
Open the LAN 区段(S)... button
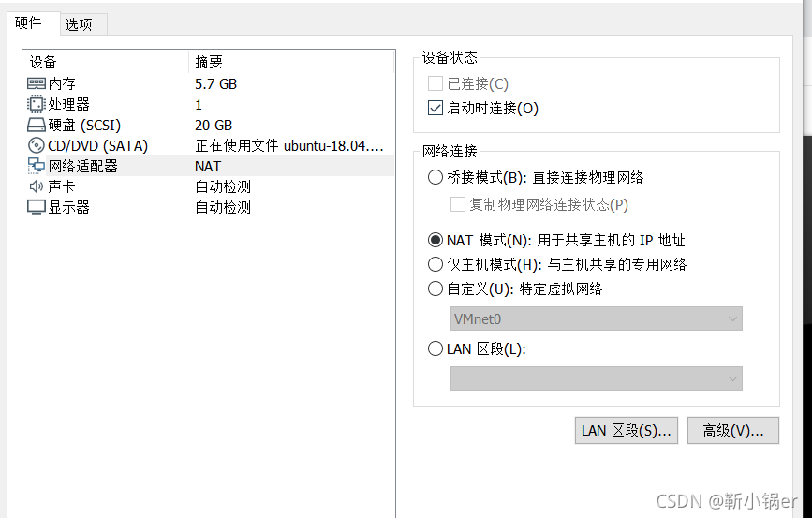[x=626, y=431]
